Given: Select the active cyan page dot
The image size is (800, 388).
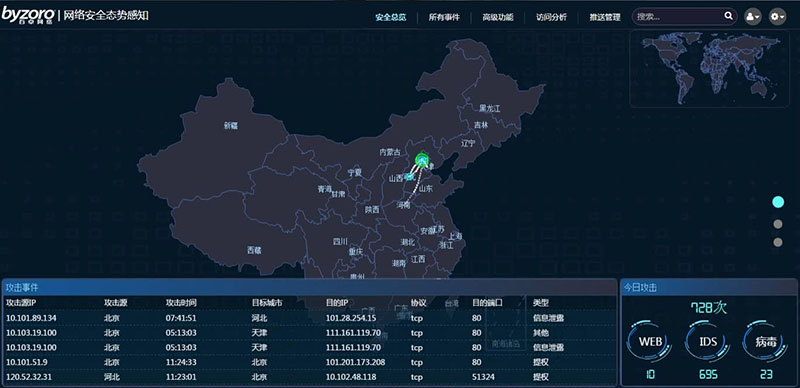Looking at the screenshot, I should click(778, 202).
